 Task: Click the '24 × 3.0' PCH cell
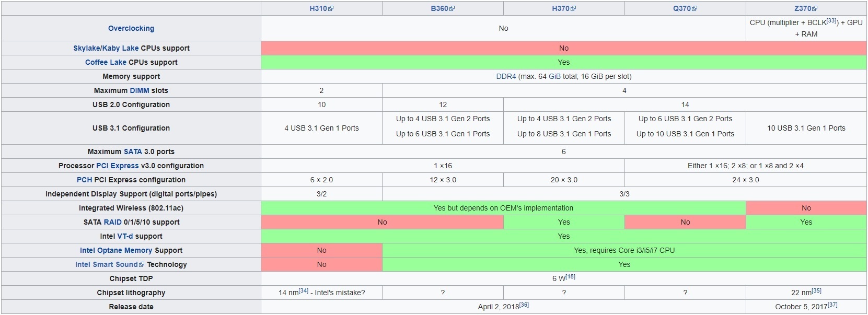click(x=746, y=180)
